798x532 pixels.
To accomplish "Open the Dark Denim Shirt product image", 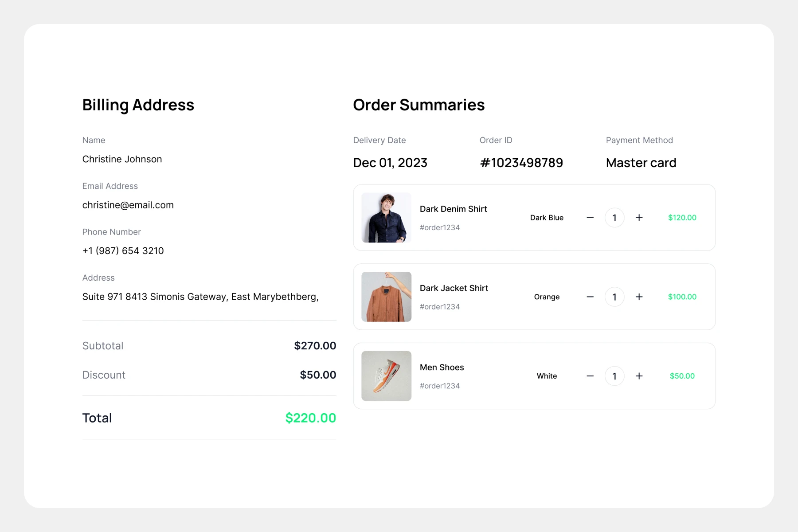I will click(x=386, y=218).
